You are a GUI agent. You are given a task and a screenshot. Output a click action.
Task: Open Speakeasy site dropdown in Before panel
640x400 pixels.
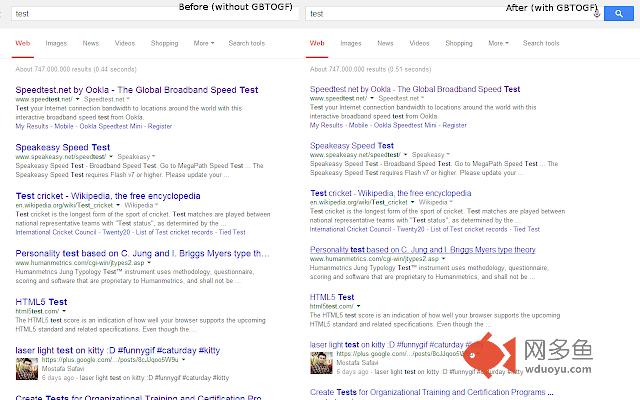click(x=136, y=156)
